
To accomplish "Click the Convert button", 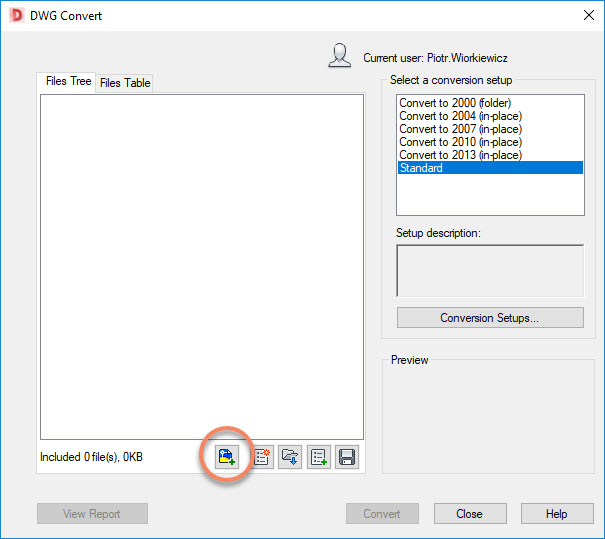I will tap(381, 514).
